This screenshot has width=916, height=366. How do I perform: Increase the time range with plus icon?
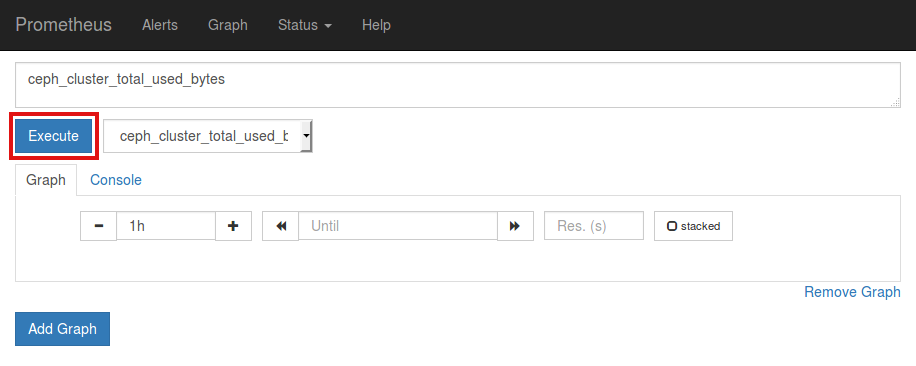tap(234, 226)
